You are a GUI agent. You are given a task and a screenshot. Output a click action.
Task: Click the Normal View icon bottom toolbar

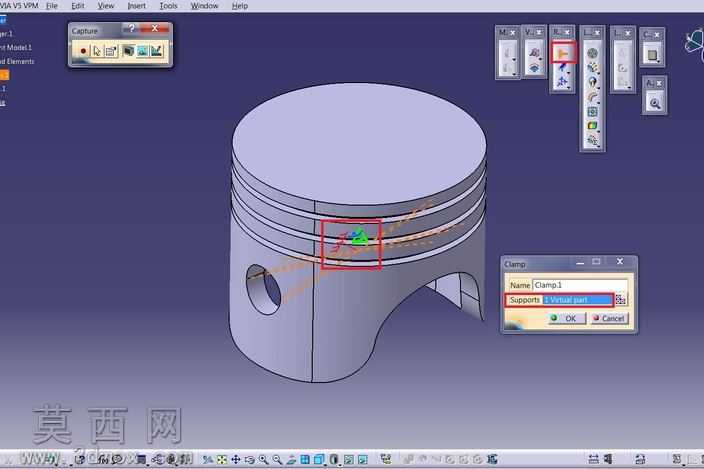[x=291, y=459]
